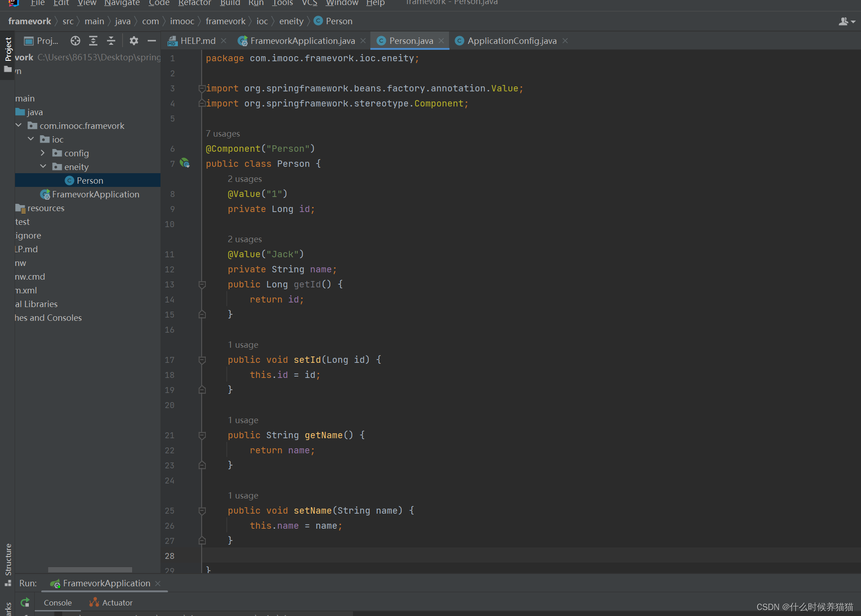The height and width of the screenshot is (616, 861).
Task: Click the Select Opened File locate icon
Action: tap(75, 41)
